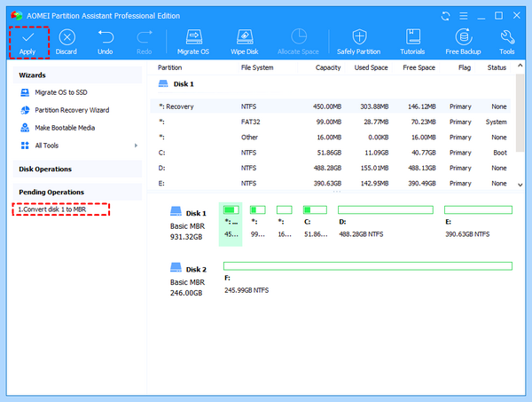This screenshot has height=402, width=532.
Task: Select C: 51.86GB block in disk map
Action: [315, 221]
